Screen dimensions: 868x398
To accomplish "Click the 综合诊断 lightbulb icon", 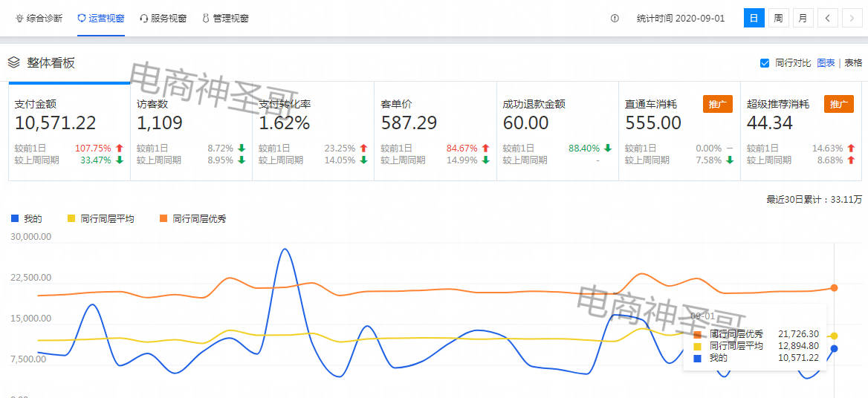I will [x=19, y=19].
